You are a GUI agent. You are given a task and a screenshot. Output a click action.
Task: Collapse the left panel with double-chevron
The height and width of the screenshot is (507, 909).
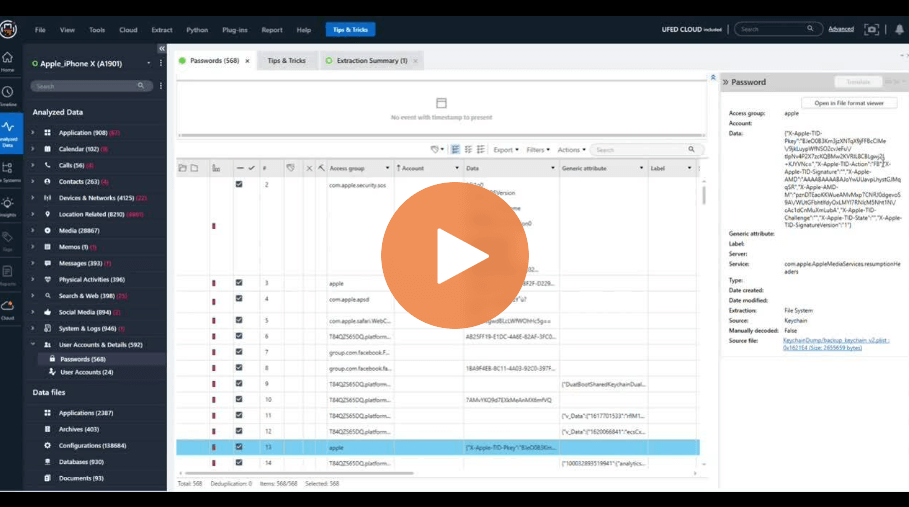point(162,49)
